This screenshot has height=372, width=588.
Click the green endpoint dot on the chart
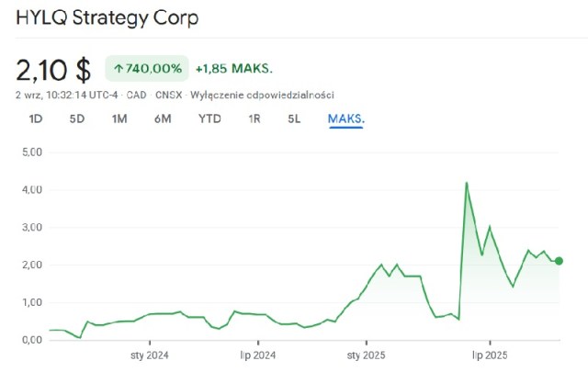pyautogui.click(x=560, y=262)
